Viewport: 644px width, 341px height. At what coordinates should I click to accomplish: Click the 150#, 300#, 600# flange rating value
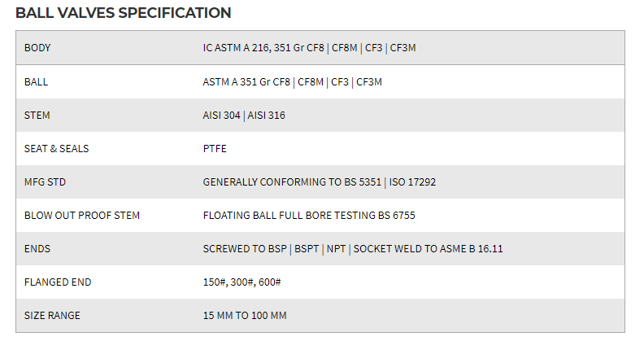(x=242, y=282)
